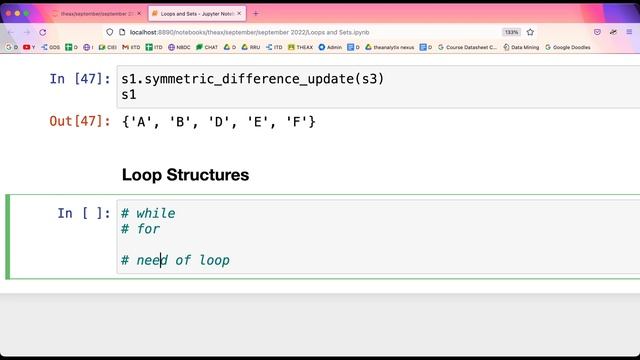Open the THEAX bookmark
Viewport: 640px width, 360px height.
click(300, 47)
